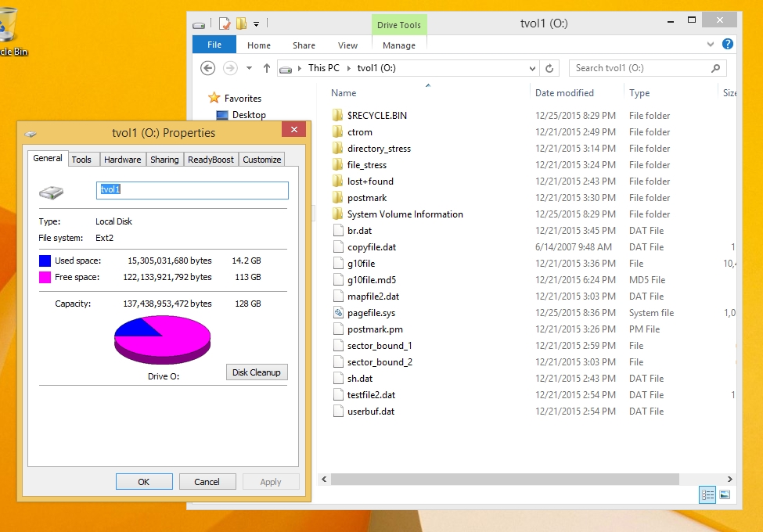Click the Up one level arrow
763x532 pixels.
click(x=266, y=68)
